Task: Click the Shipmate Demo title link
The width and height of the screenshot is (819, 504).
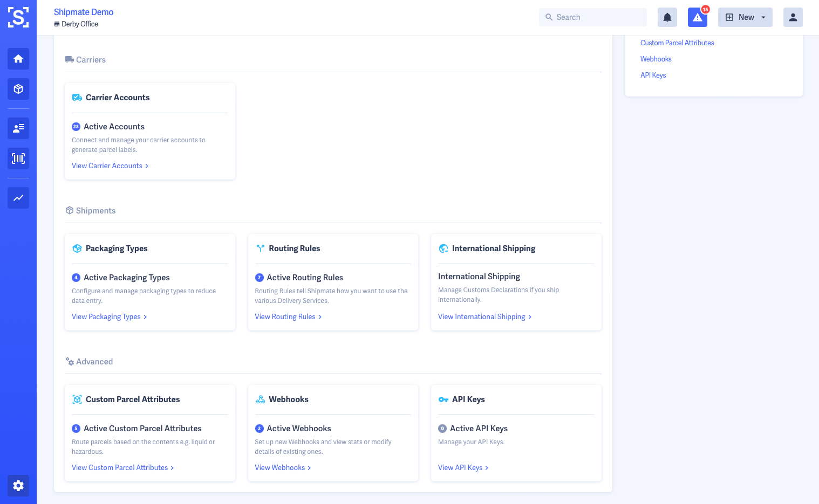Action: point(84,12)
